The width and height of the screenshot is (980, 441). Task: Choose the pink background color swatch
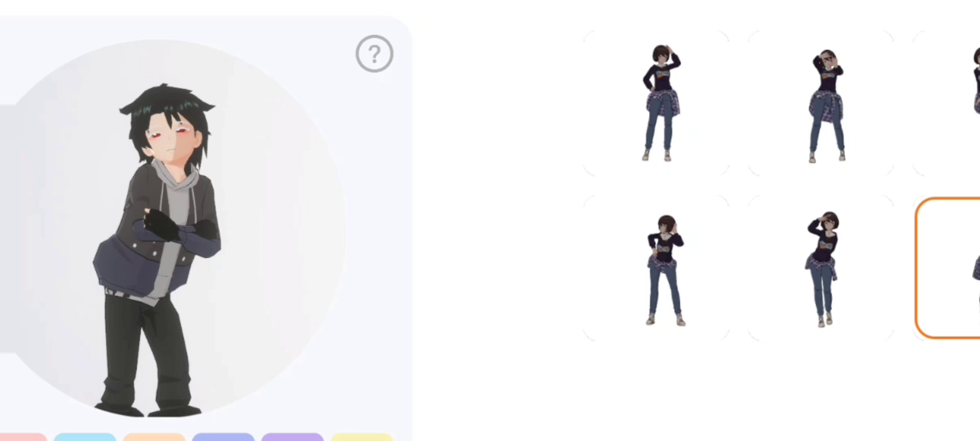click(x=23, y=437)
